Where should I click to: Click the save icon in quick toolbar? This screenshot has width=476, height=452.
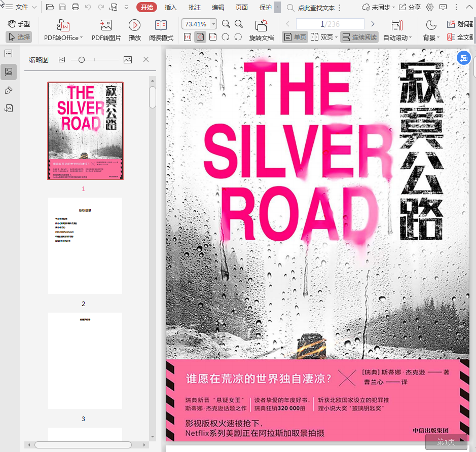(62, 7)
